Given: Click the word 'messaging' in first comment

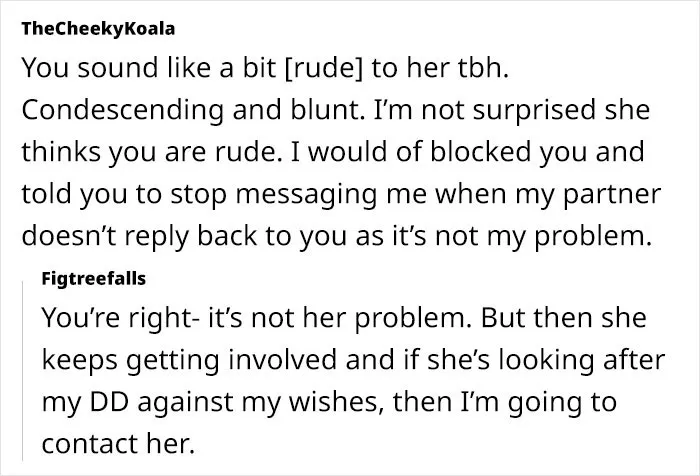Looking at the screenshot, I should pyautogui.click(x=307, y=195).
